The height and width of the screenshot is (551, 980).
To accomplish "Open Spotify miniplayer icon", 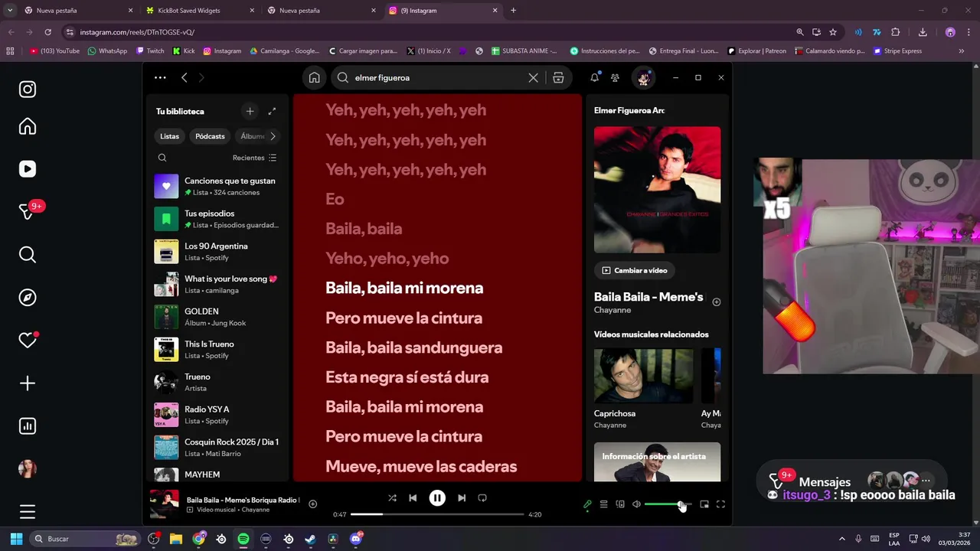I will pos(704,504).
